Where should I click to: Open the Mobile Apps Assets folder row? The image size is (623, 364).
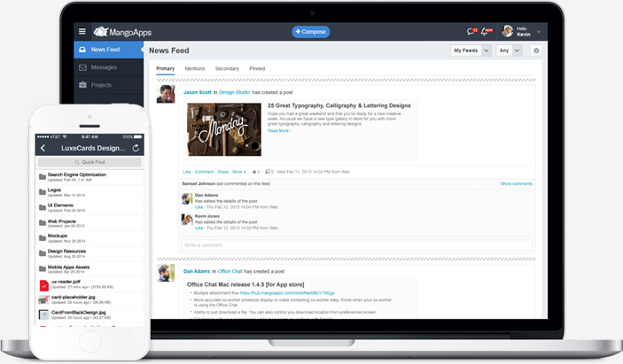pos(90,268)
